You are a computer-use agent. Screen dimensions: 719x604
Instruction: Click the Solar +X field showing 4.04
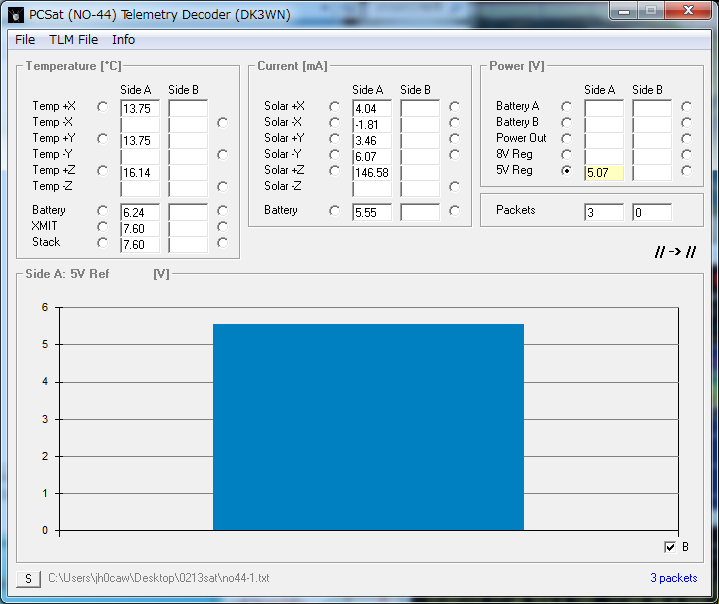point(372,109)
